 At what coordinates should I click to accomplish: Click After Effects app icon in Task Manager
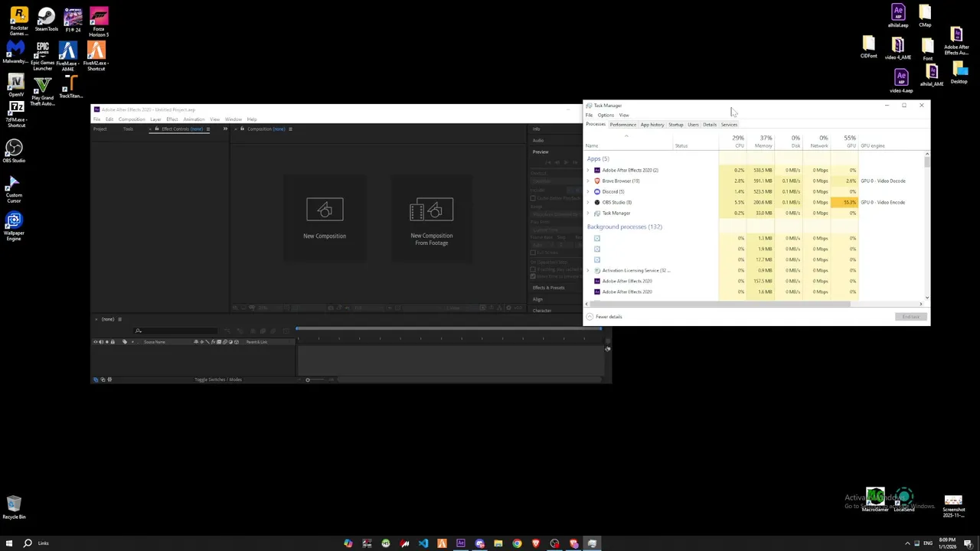pos(597,170)
